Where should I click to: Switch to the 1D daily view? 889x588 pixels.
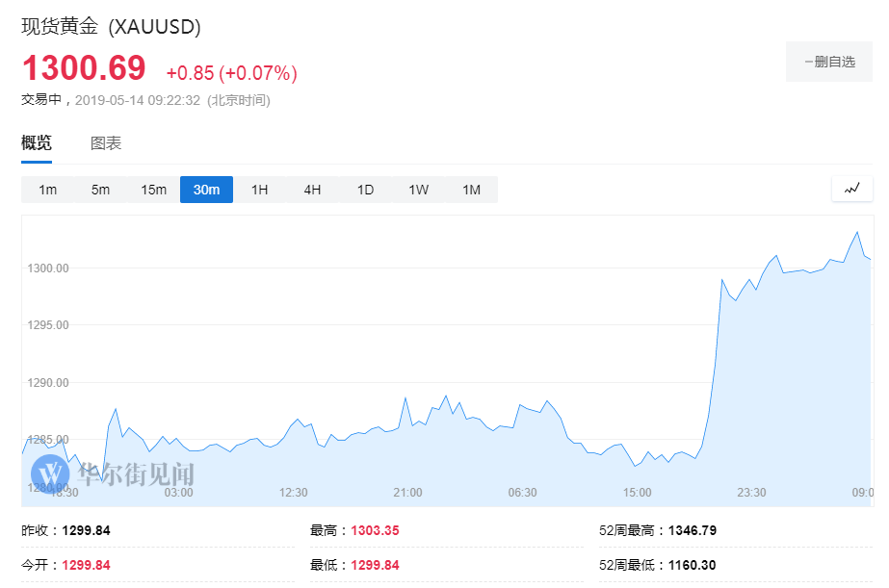click(x=365, y=190)
